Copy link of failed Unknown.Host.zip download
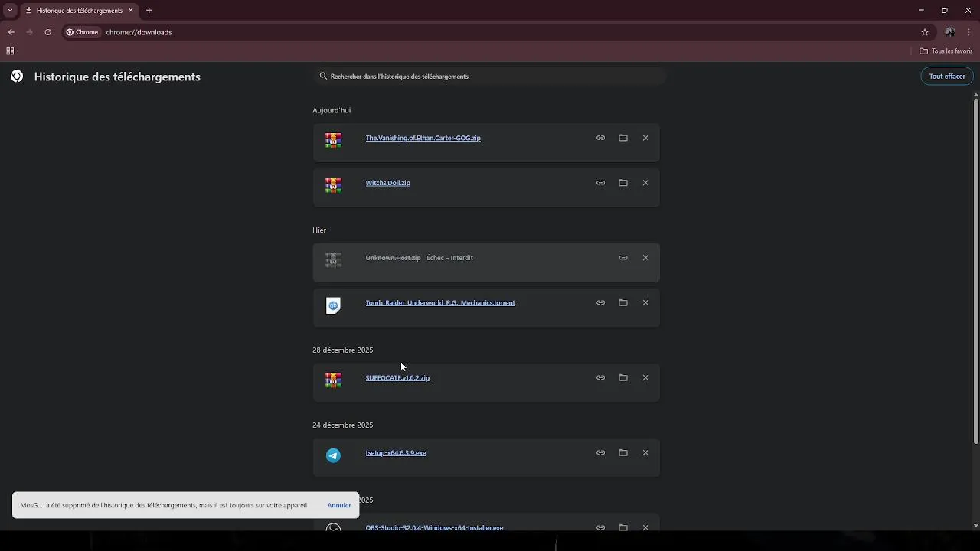The image size is (980, 551). click(x=623, y=258)
